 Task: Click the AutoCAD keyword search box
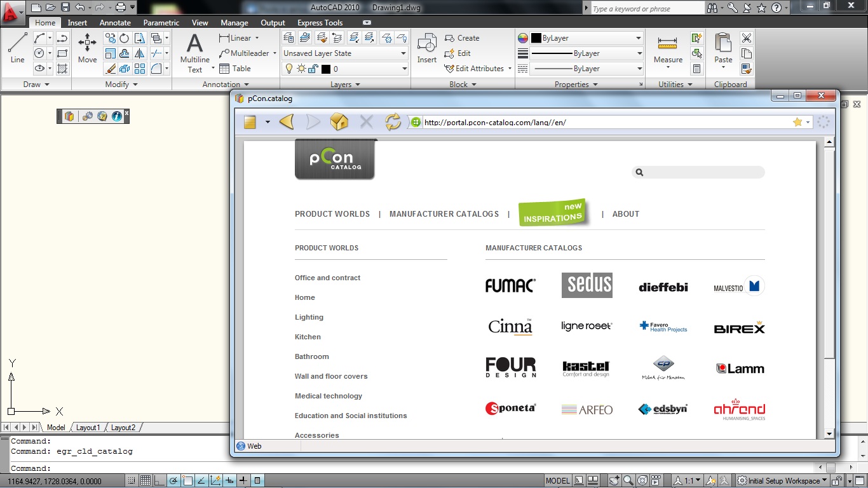click(647, 8)
